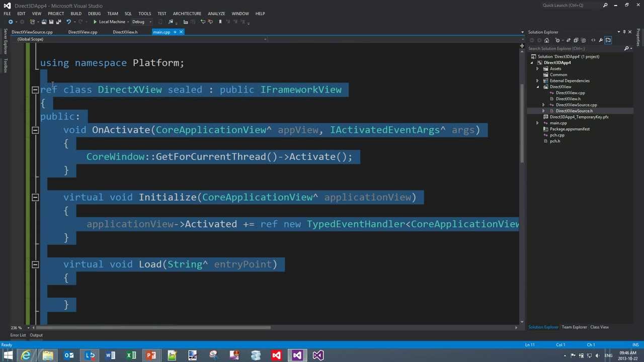
Task: Open Outlook from the taskbar
Action: tap(69, 355)
